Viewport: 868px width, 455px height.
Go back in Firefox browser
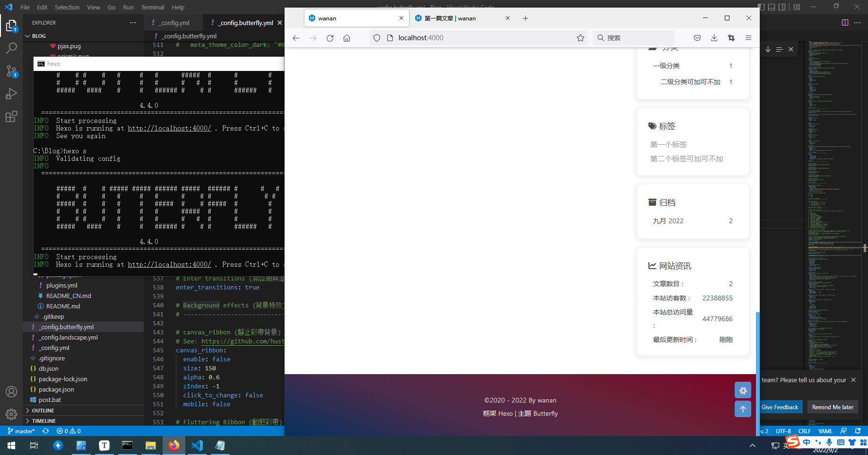pos(296,38)
